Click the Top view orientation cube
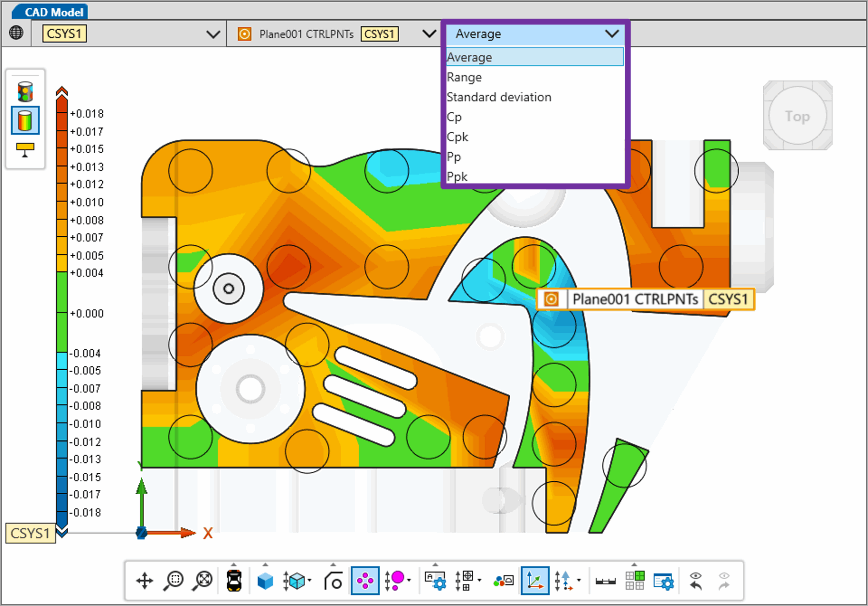The width and height of the screenshot is (868, 606). click(797, 116)
